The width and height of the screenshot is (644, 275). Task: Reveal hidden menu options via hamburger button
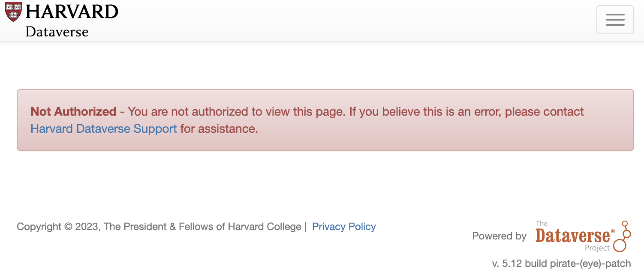[x=615, y=19]
